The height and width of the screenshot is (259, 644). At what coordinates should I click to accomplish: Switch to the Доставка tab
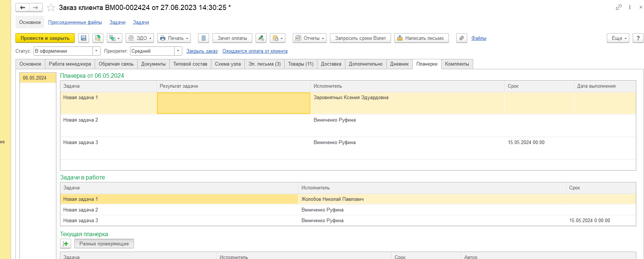(x=331, y=64)
